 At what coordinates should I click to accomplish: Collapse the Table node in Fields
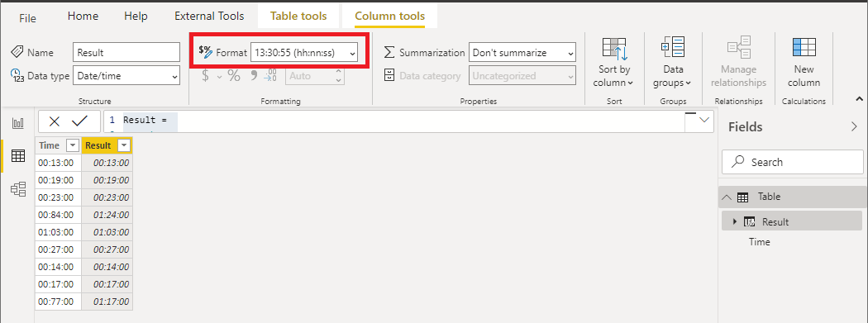coord(727,197)
